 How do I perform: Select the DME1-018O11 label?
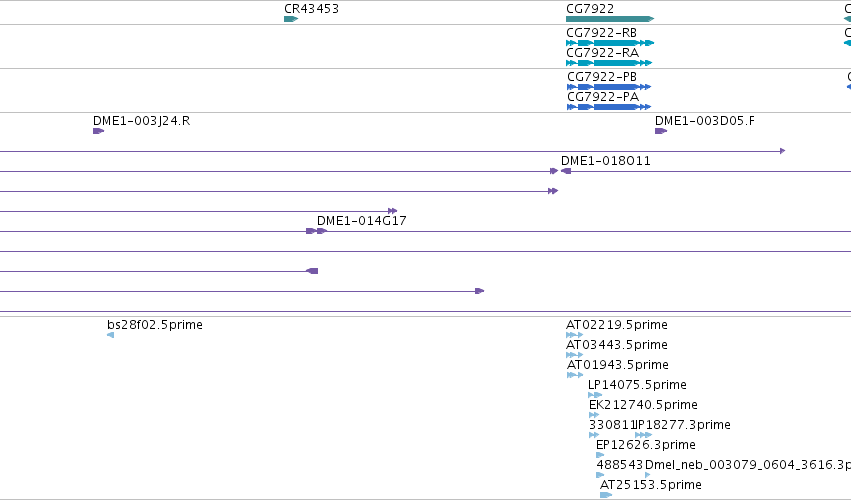[606, 161]
